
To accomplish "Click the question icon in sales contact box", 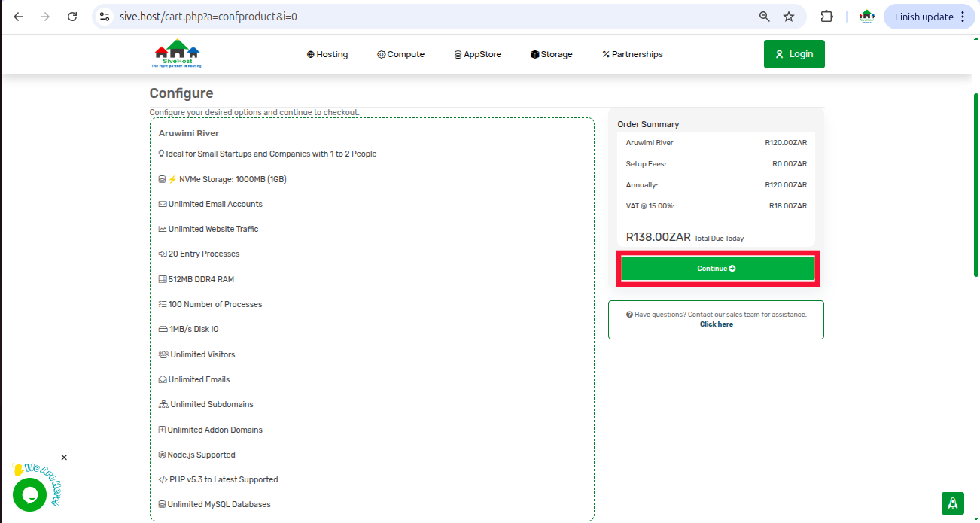I will coord(629,315).
